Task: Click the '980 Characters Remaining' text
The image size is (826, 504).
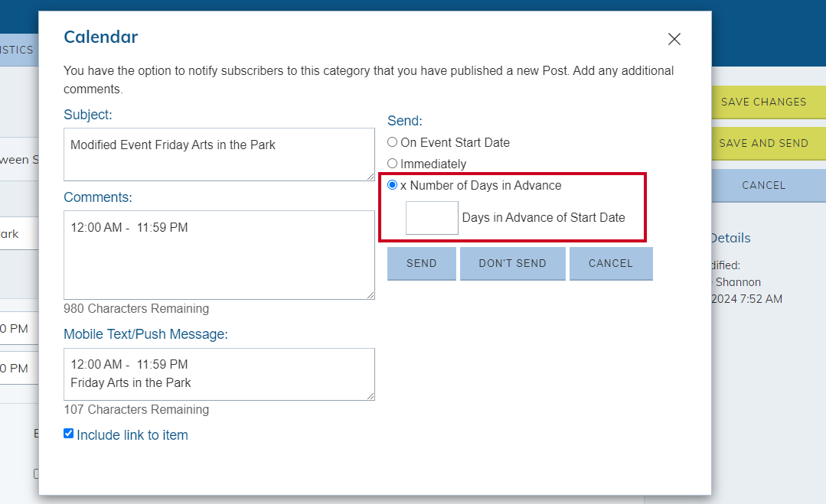Action: coord(136,309)
